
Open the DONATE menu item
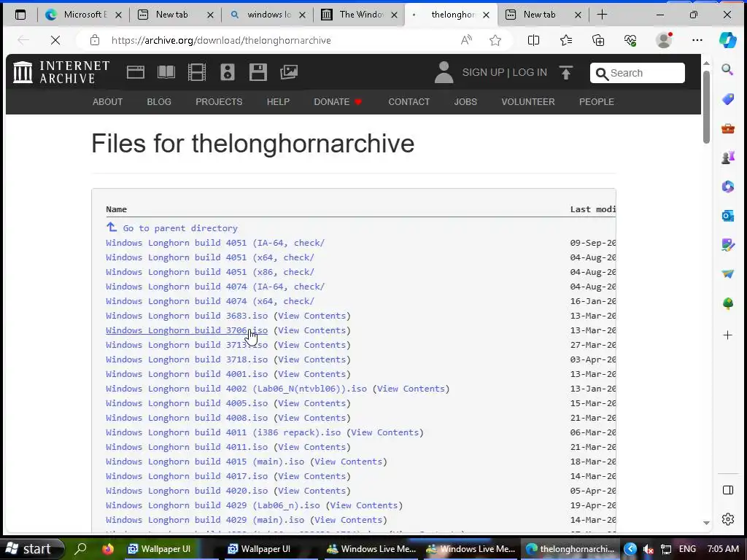tap(337, 102)
